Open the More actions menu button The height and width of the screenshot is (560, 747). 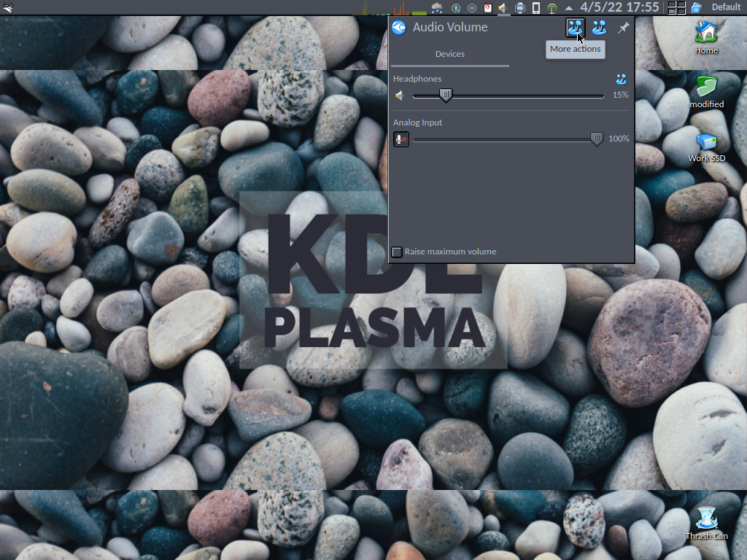click(575, 28)
